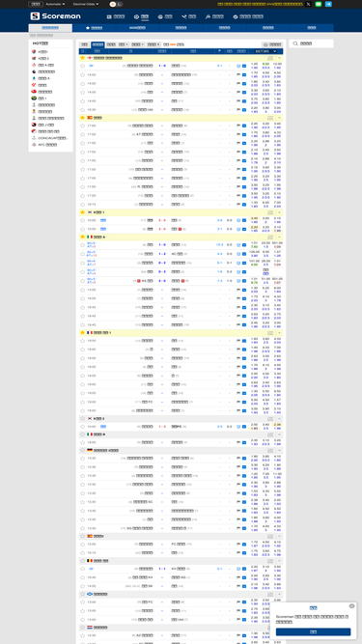The image size is (362, 644).
Task: Toggle the light/dark theme switch
Action: 116,4
